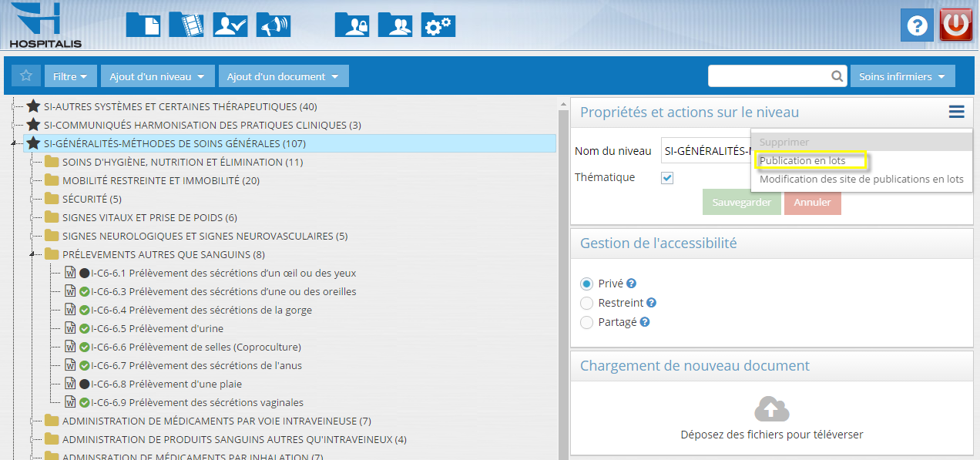Screen dimensions: 980x460
Task: Open the film strip media icon
Action: coord(186,25)
